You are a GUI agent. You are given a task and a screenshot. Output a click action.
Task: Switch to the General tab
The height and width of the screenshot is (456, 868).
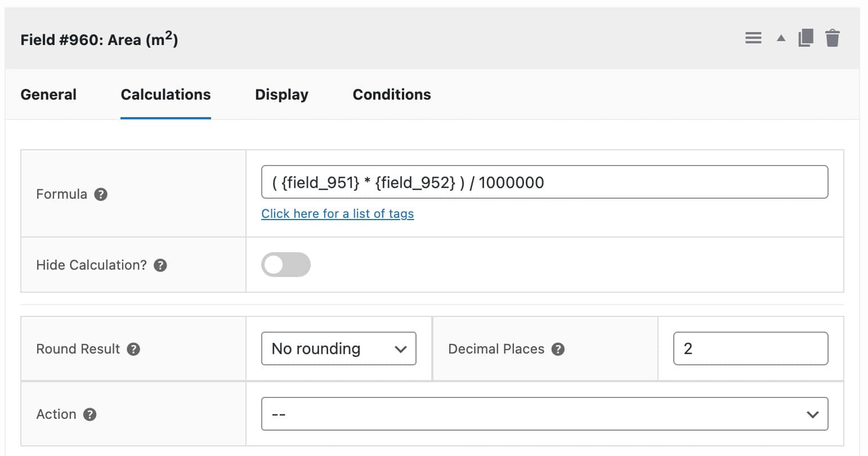pos(48,94)
